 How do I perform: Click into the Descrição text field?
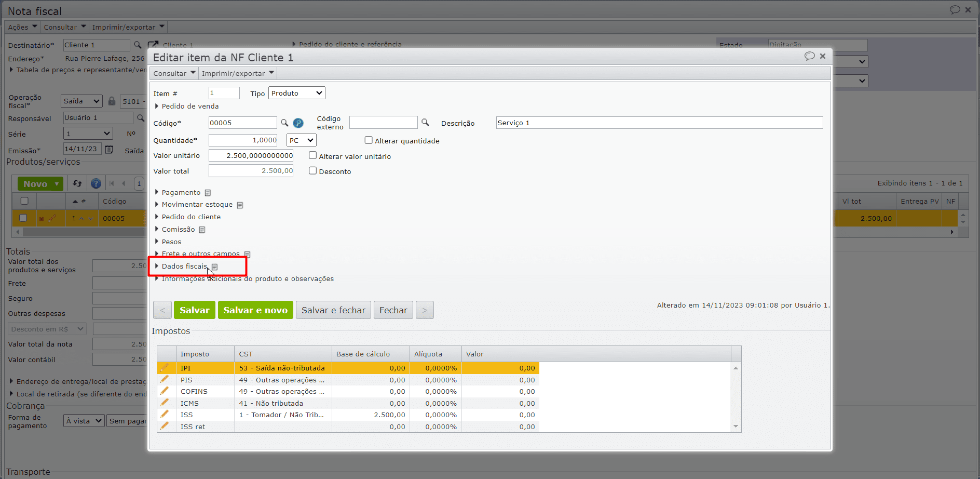tap(659, 123)
